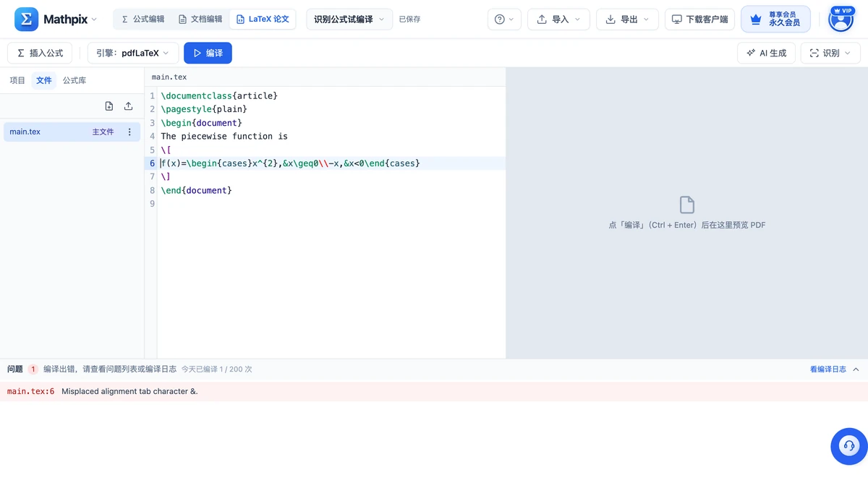Open the 导入 import dropdown
Screen dimensions: 868x488
click(x=558, y=20)
